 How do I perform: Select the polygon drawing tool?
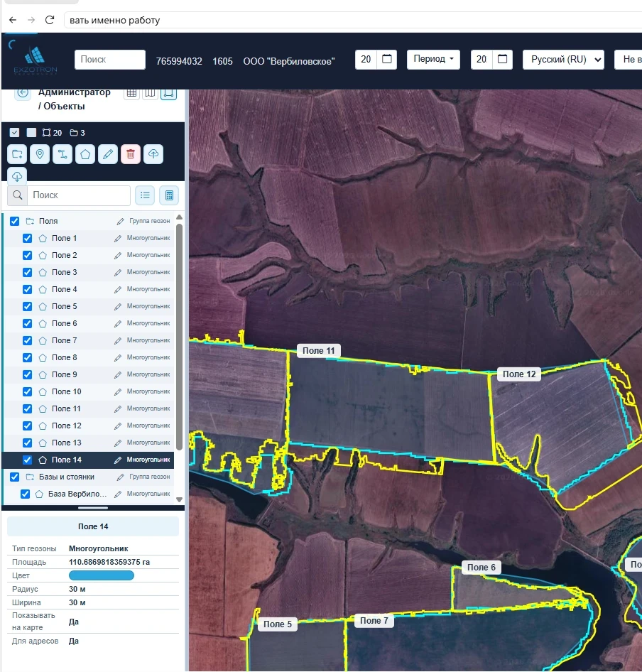[x=85, y=154]
